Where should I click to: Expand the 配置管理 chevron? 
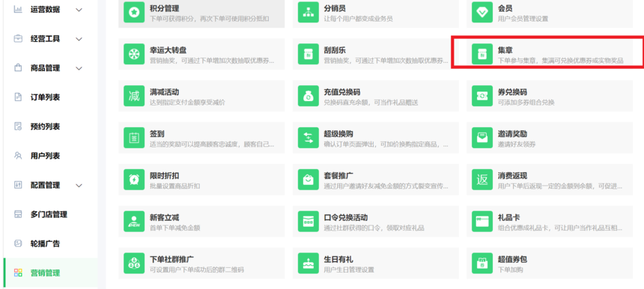point(79,186)
